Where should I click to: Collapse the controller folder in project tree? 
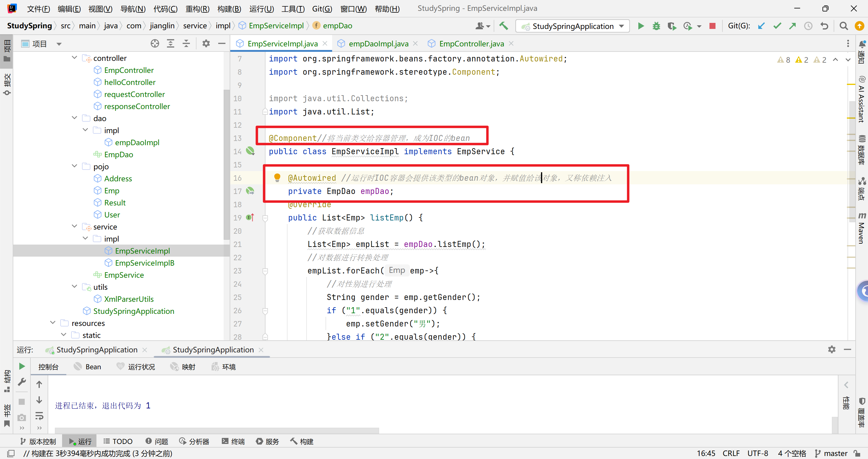74,58
